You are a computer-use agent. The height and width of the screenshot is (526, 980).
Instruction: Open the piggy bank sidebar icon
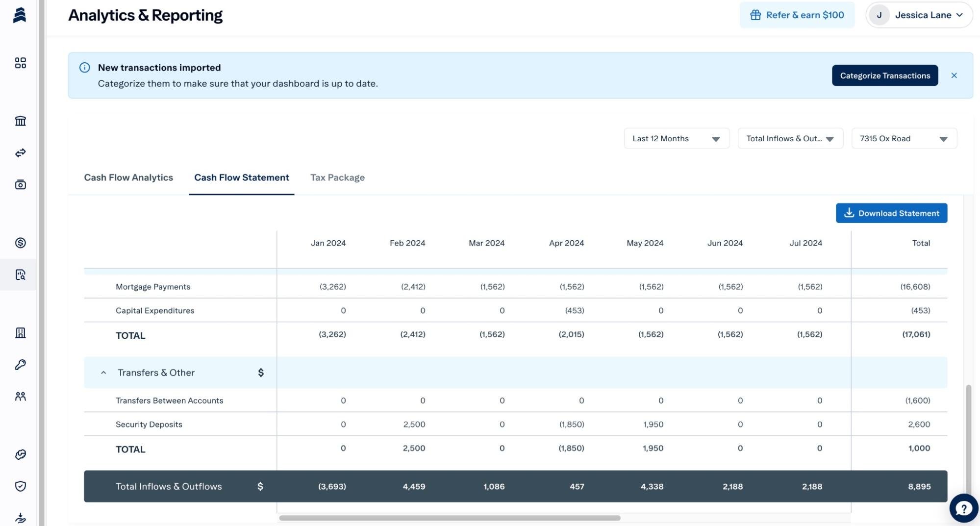tap(20, 454)
